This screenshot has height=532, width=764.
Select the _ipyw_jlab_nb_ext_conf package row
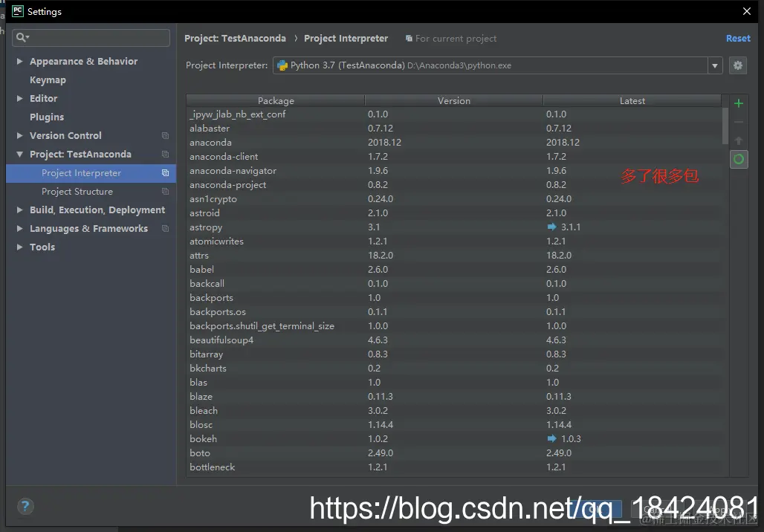[454, 114]
